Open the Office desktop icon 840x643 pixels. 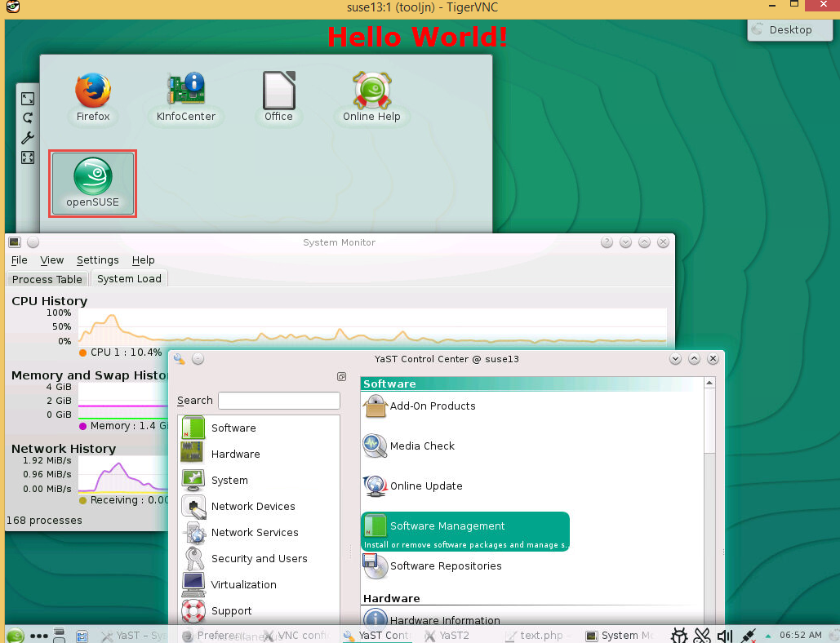[278, 98]
